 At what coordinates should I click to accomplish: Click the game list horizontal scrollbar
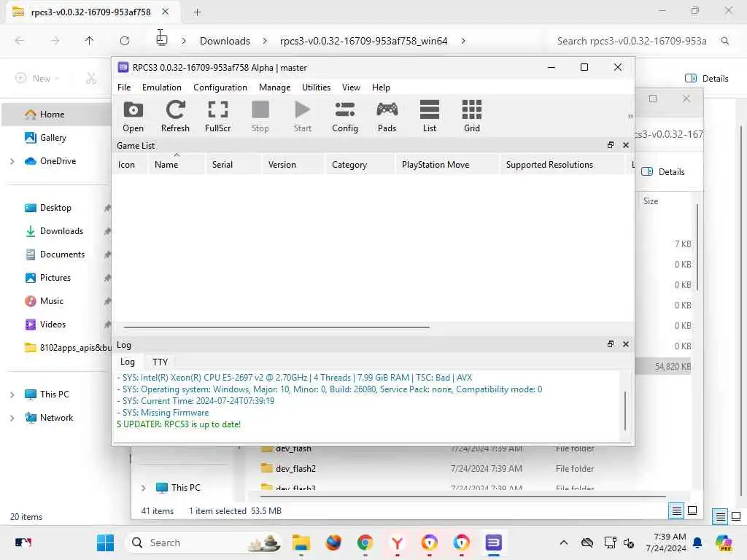276,327
